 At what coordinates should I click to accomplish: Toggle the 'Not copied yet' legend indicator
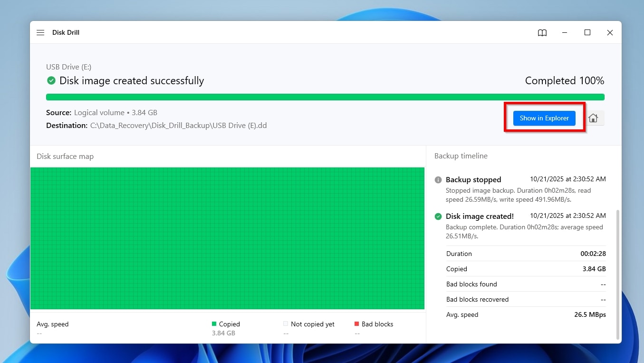(286, 324)
